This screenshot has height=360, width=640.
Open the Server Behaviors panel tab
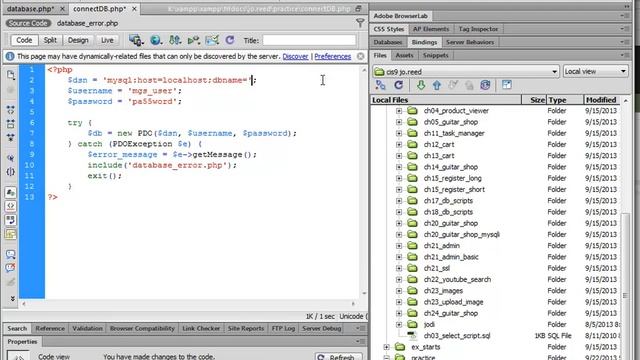[x=470, y=42]
